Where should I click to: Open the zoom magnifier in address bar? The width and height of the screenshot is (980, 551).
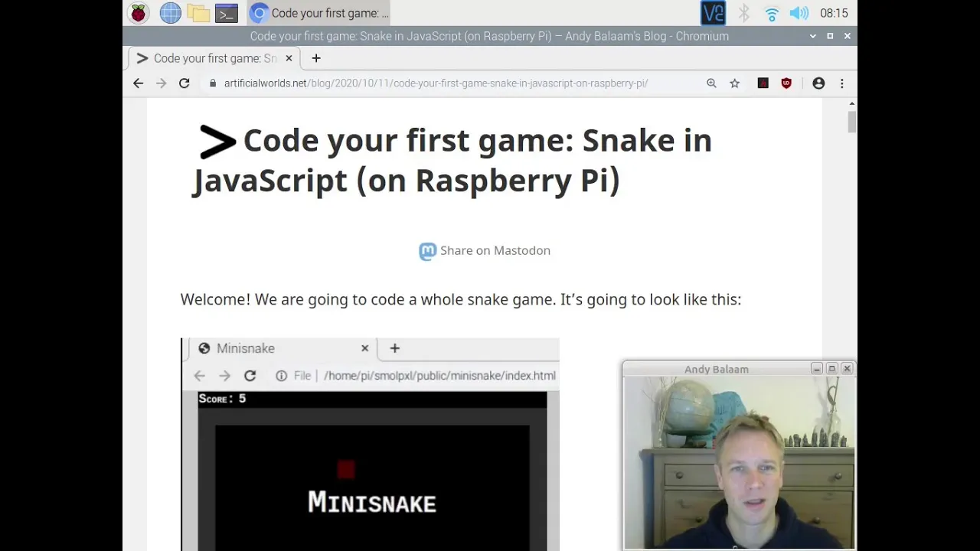(x=711, y=83)
